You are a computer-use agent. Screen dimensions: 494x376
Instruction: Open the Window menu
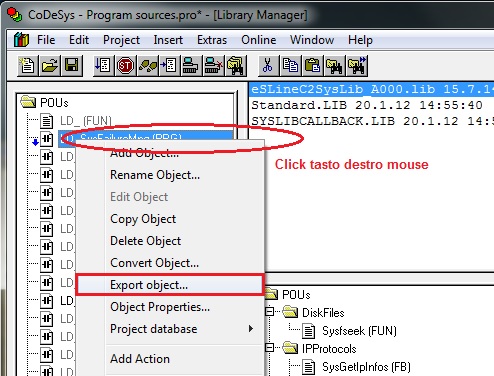pos(312,40)
